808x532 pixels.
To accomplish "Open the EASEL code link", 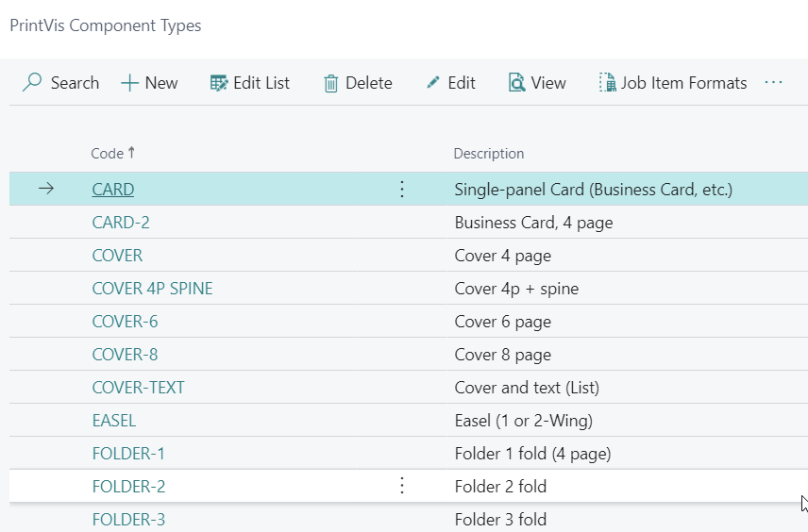I will pyautogui.click(x=114, y=421).
